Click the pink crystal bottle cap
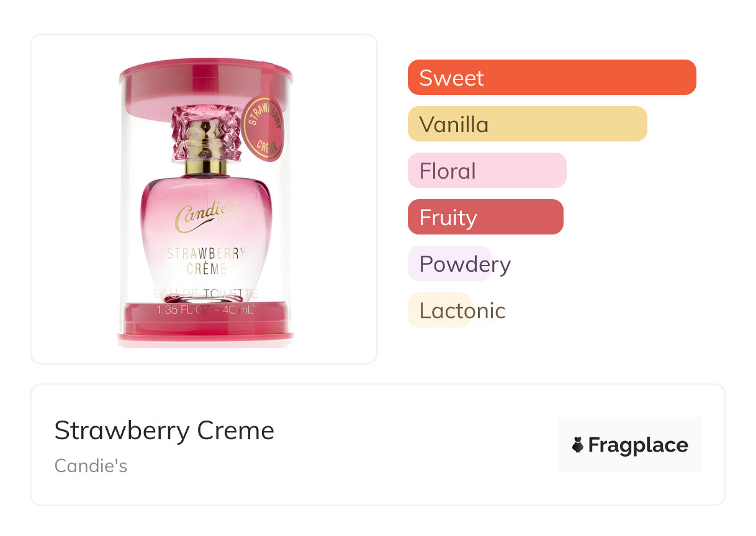The height and width of the screenshot is (536, 756). tap(205, 132)
